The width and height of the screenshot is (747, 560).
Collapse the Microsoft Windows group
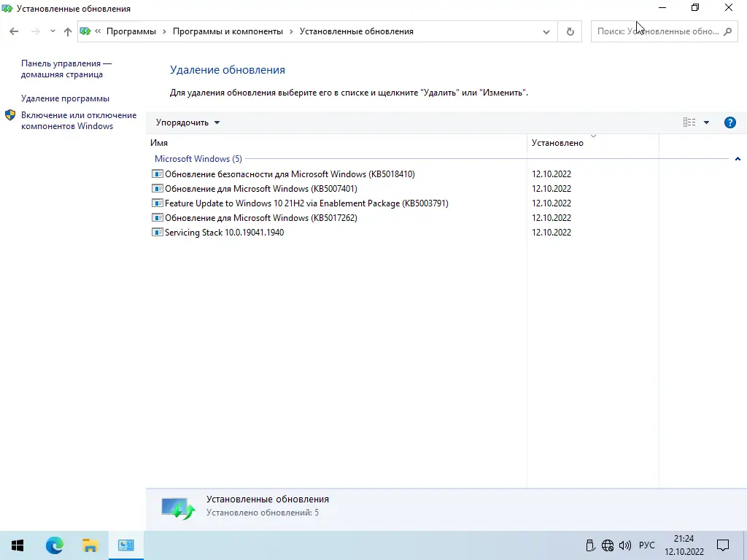coord(738,158)
